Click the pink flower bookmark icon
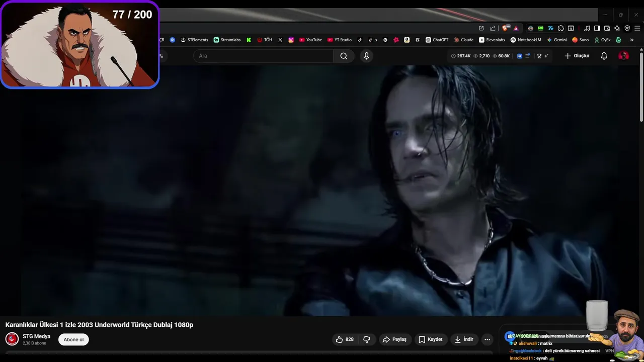Viewport: 644px width, 362px height. (396, 40)
